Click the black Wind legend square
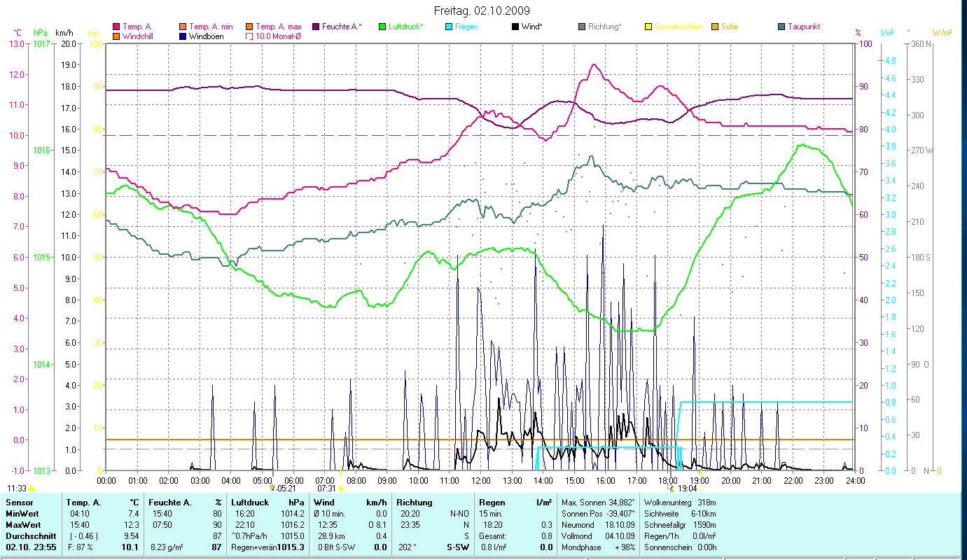 515,27
